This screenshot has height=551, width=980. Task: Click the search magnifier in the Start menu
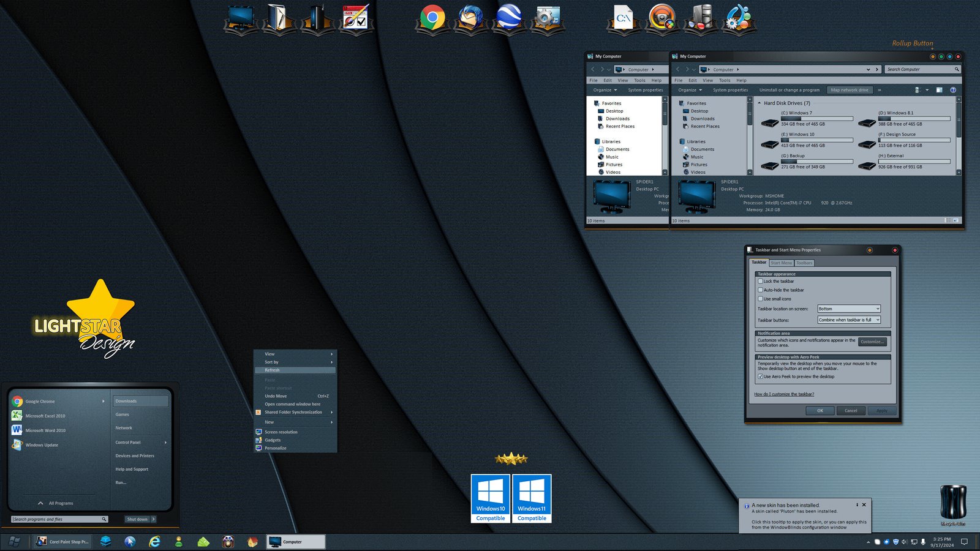point(104,519)
